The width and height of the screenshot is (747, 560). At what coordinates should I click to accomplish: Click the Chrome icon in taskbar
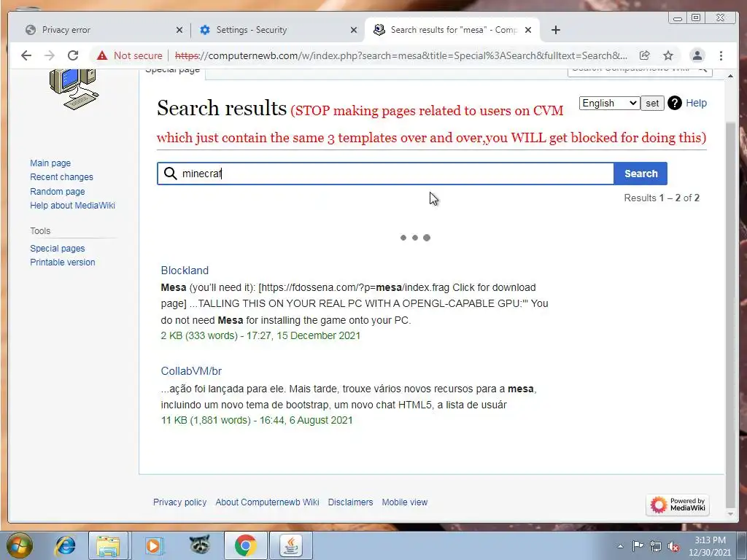tap(245, 545)
